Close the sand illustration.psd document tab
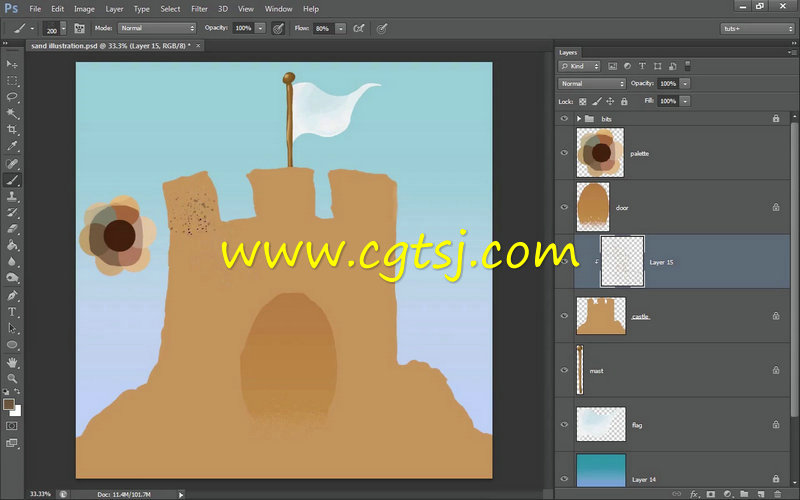This screenshot has width=800, height=500. coord(198,46)
